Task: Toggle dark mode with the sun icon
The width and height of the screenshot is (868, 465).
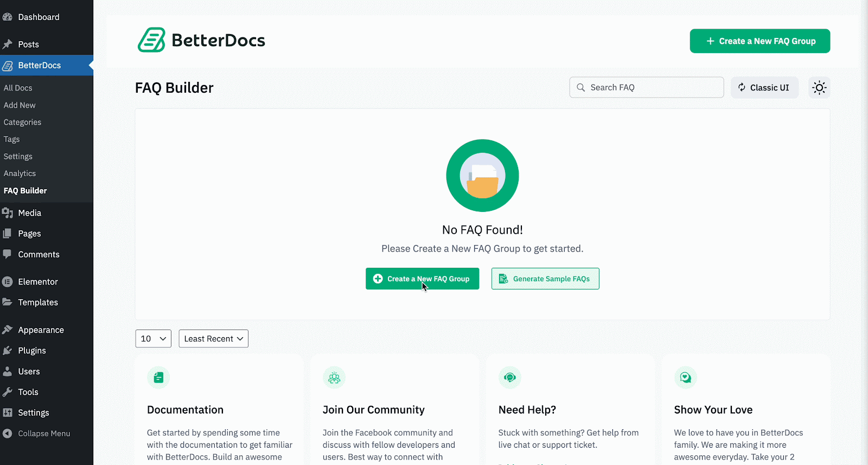Action: (x=819, y=87)
